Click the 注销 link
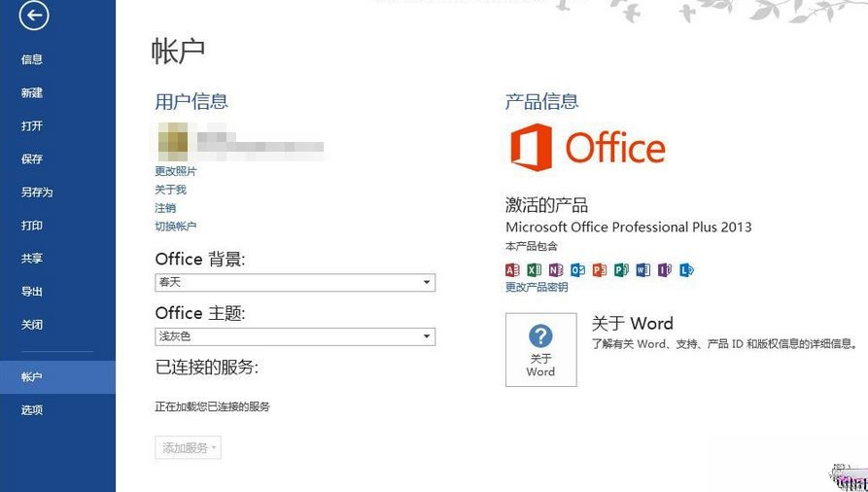Image resolution: width=868 pixels, height=492 pixels. point(165,208)
